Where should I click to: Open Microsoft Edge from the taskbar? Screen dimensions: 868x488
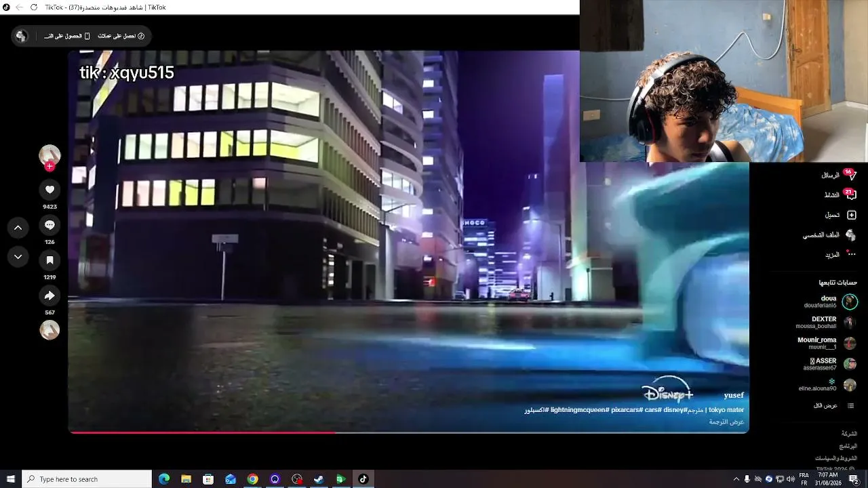(164, 479)
